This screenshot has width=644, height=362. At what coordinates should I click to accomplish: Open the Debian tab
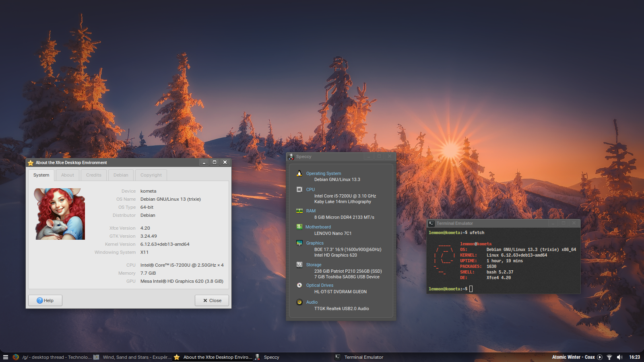pyautogui.click(x=121, y=175)
